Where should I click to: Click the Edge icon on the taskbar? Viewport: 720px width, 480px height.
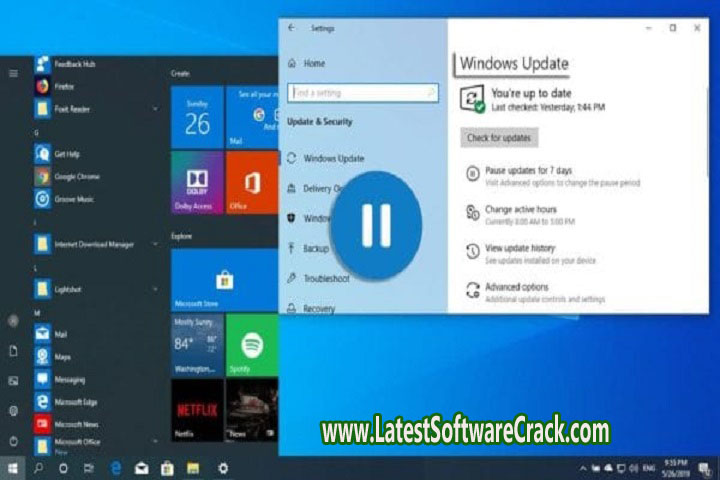[116, 468]
